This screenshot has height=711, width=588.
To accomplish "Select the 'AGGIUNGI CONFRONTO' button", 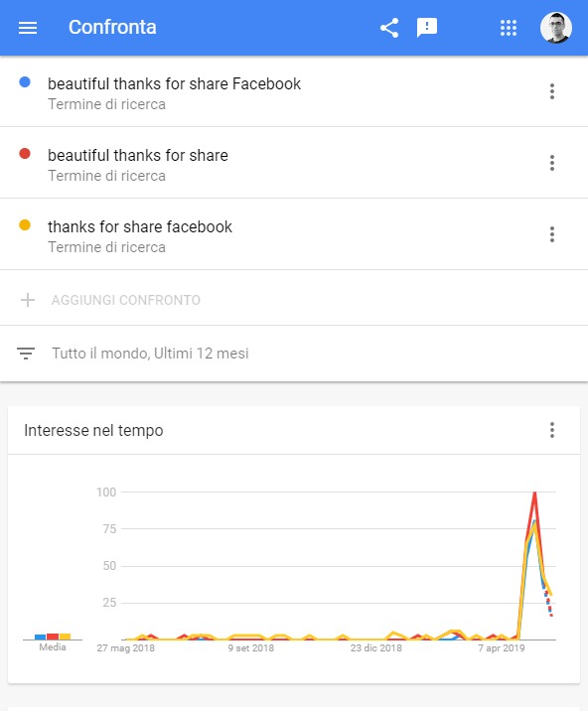I will pyautogui.click(x=126, y=300).
